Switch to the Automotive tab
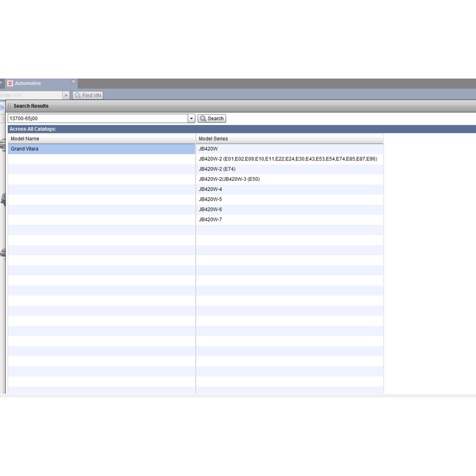The image size is (476, 476). point(28,83)
